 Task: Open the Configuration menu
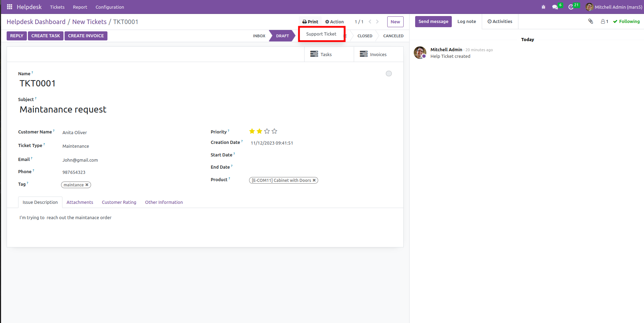pos(110,7)
